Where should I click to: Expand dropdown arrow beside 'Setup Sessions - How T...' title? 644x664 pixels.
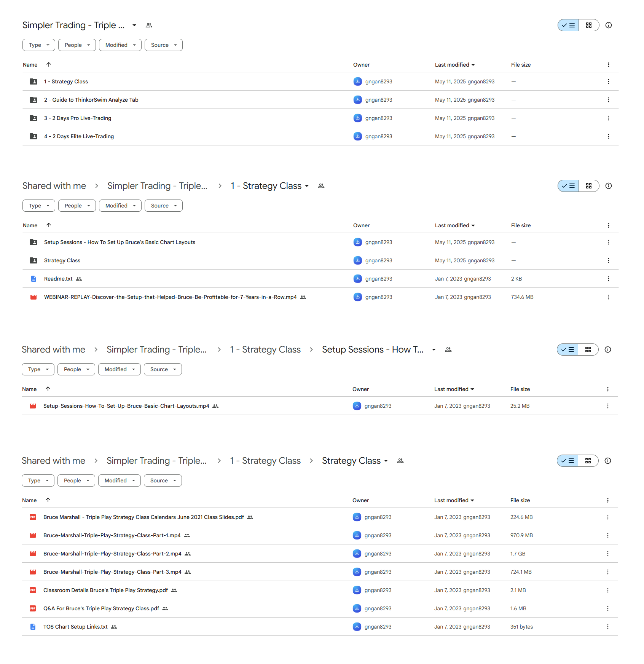(x=434, y=350)
